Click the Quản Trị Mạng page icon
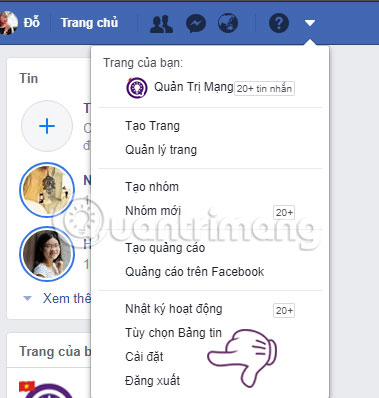The image size is (379, 398). click(137, 87)
